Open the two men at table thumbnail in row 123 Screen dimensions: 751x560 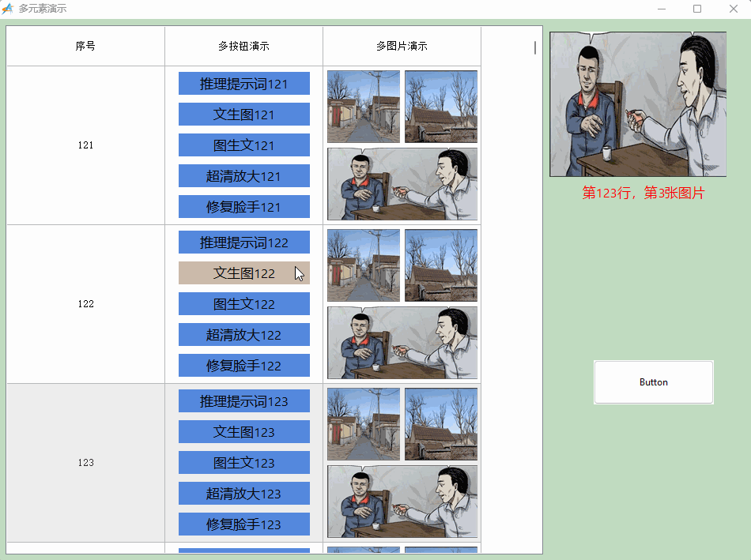pos(402,502)
